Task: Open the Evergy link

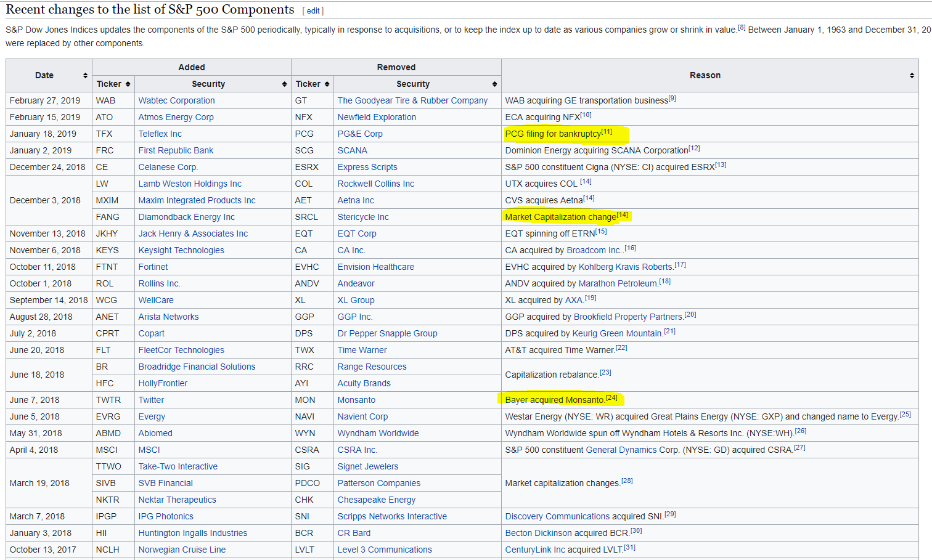Action: (152, 416)
